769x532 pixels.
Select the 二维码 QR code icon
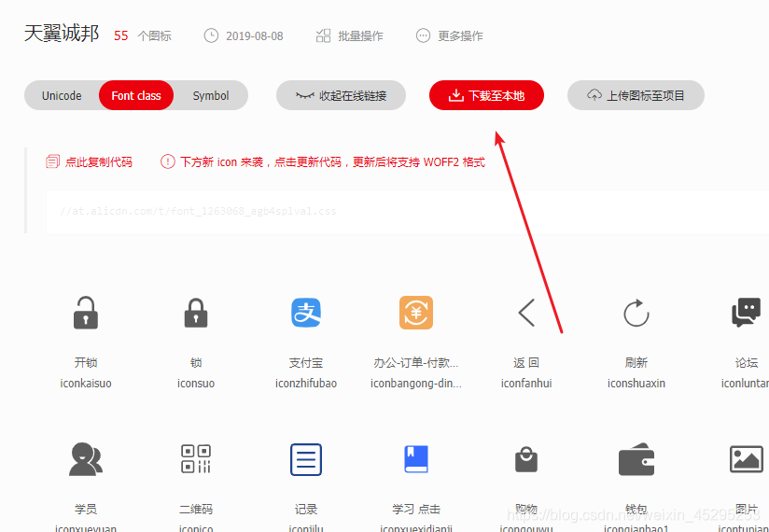pyautogui.click(x=196, y=459)
